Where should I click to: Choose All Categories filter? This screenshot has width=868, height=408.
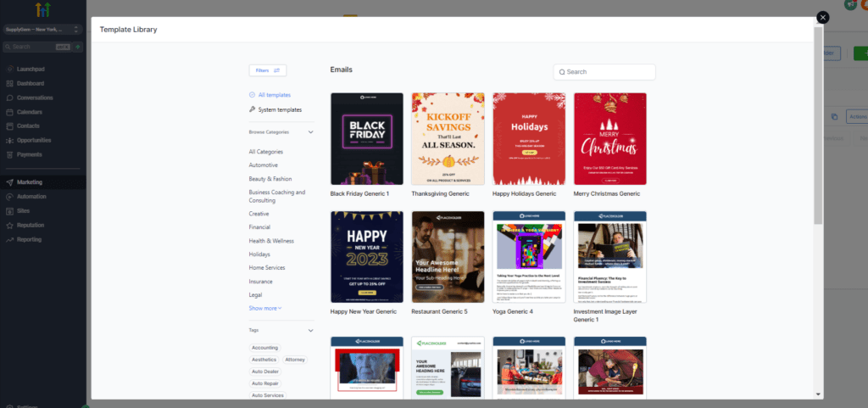tap(265, 152)
